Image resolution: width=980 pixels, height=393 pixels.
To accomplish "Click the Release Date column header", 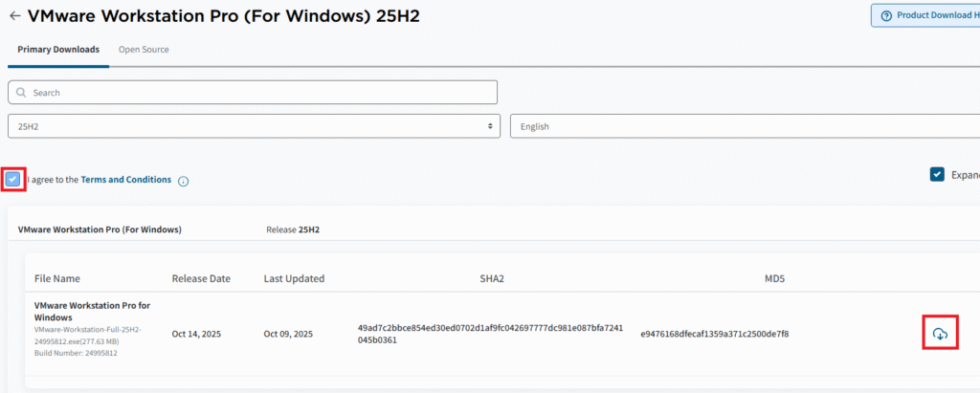I will tap(201, 279).
